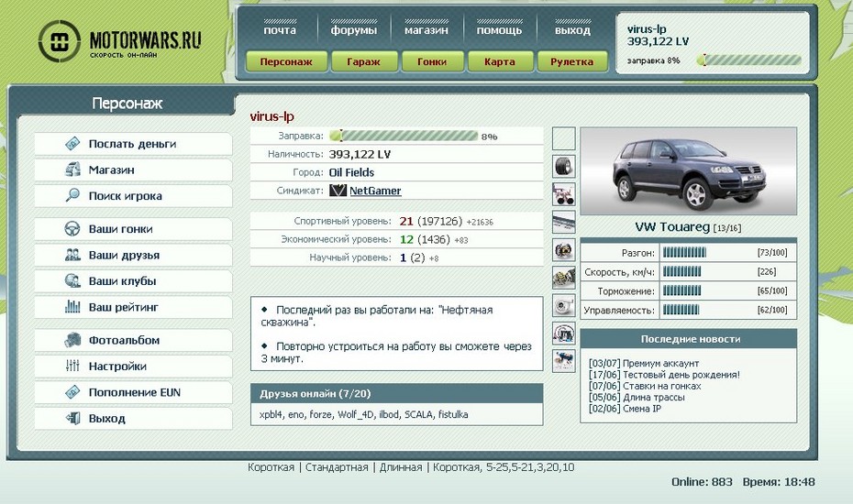This screenshot has width=853, height=504.
Task: Click the NetGamer syndicate emblem icon
Action: click(338, 191)
